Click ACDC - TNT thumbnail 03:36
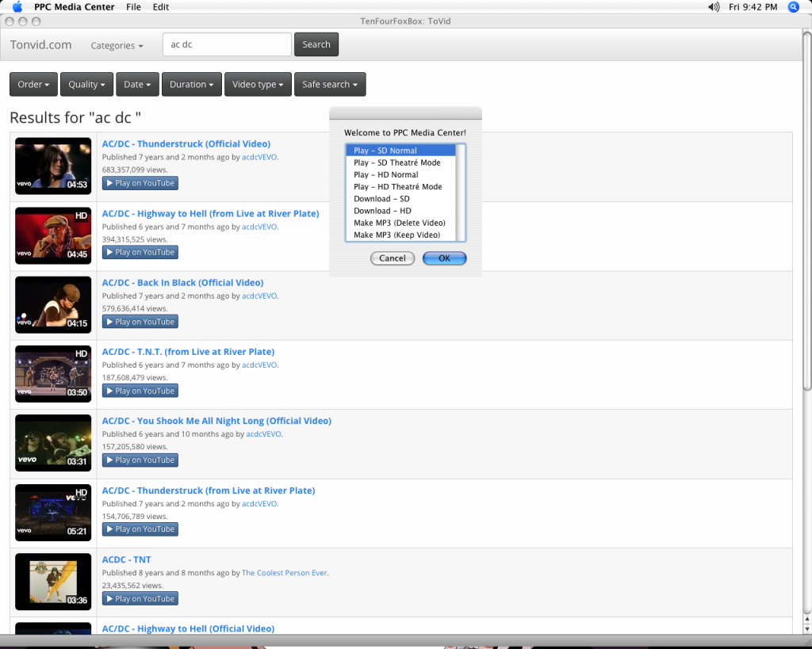 53,582
